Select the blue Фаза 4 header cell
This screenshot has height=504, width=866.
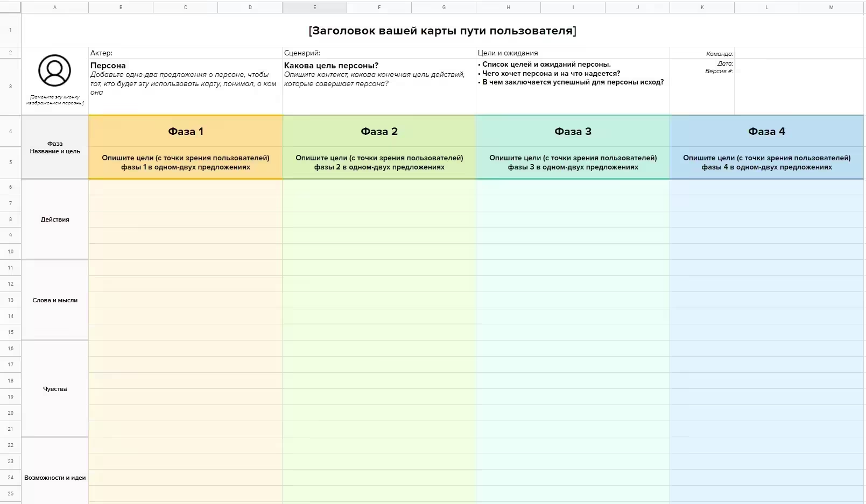766,132
